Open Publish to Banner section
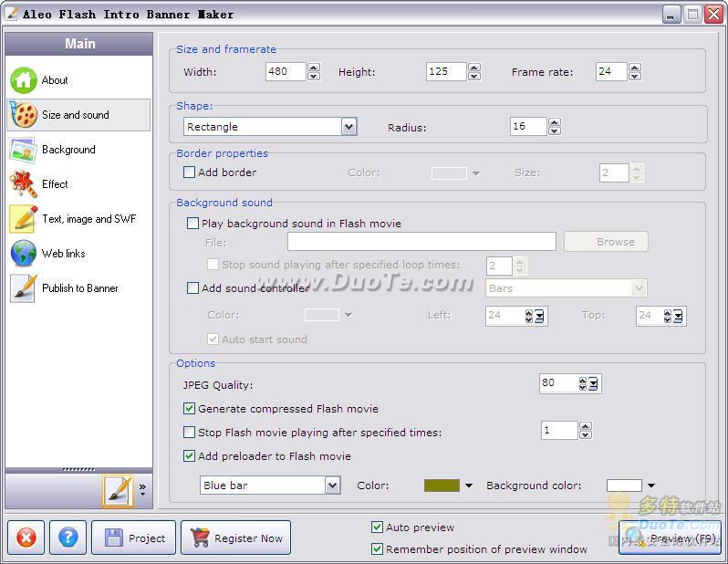This screenshot has width=728, height=564. 80,288
